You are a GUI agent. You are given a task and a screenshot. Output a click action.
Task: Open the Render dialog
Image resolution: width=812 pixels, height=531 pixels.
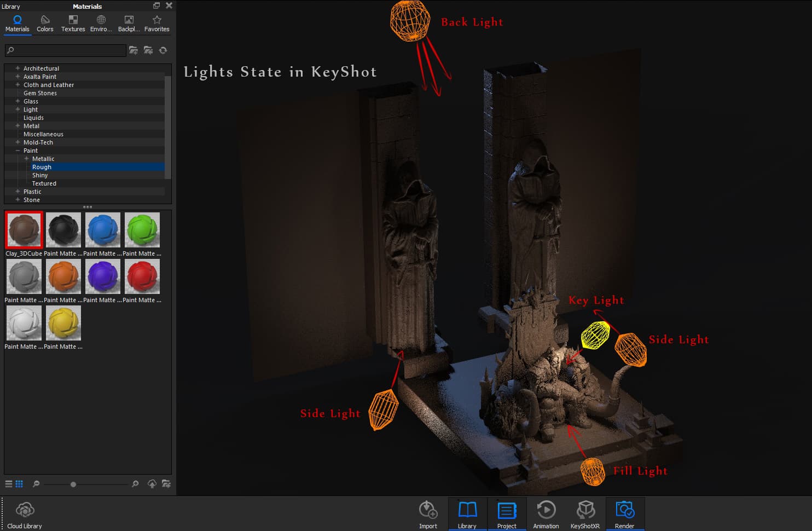624,515
